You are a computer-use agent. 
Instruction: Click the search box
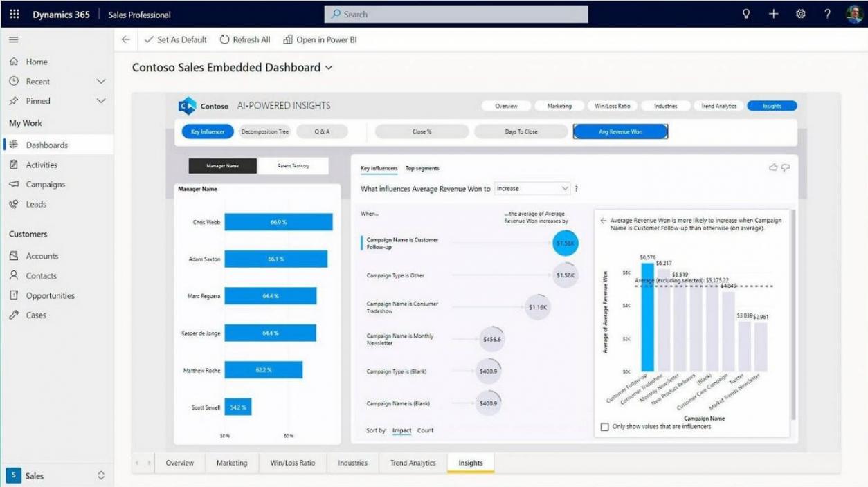(x=456, y=14)
